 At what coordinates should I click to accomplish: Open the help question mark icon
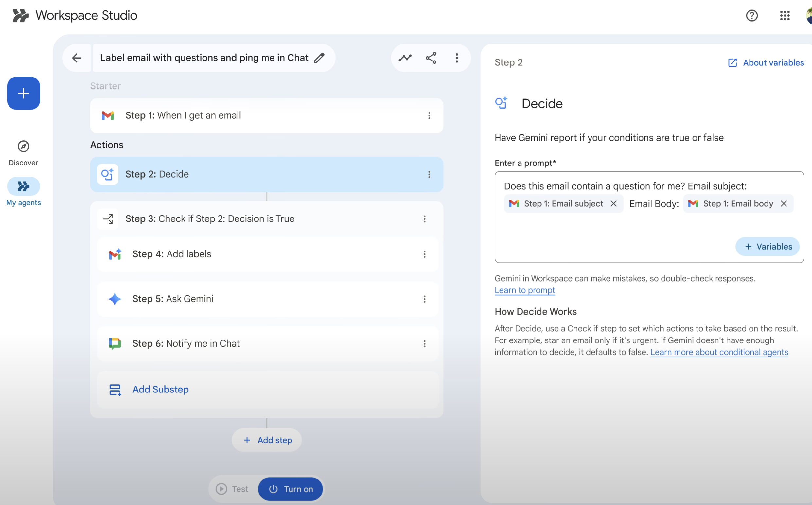[x=751, y=15]
